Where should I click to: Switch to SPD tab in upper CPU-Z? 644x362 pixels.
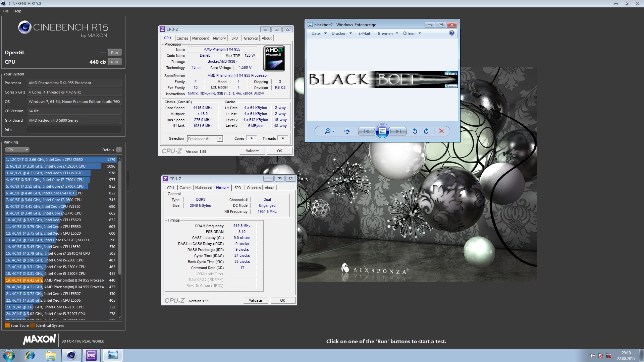pyautogui.click(x=234, y=38)
